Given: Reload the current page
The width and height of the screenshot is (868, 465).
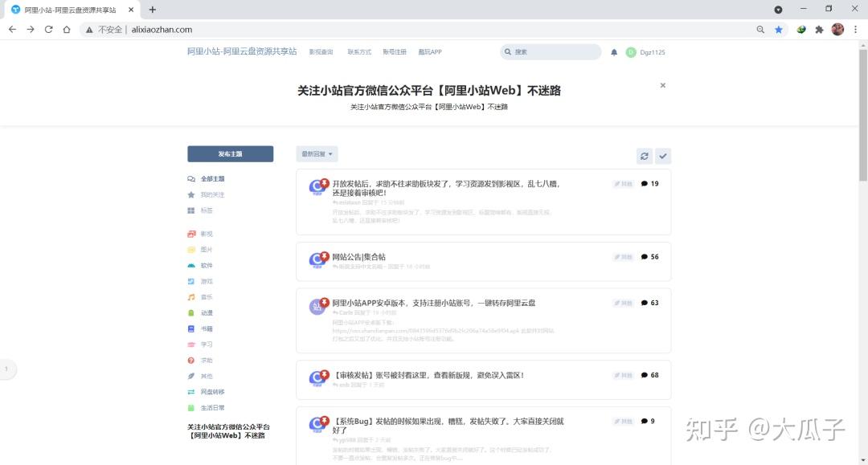Looking at the screenshot, I should pos(49,29).
